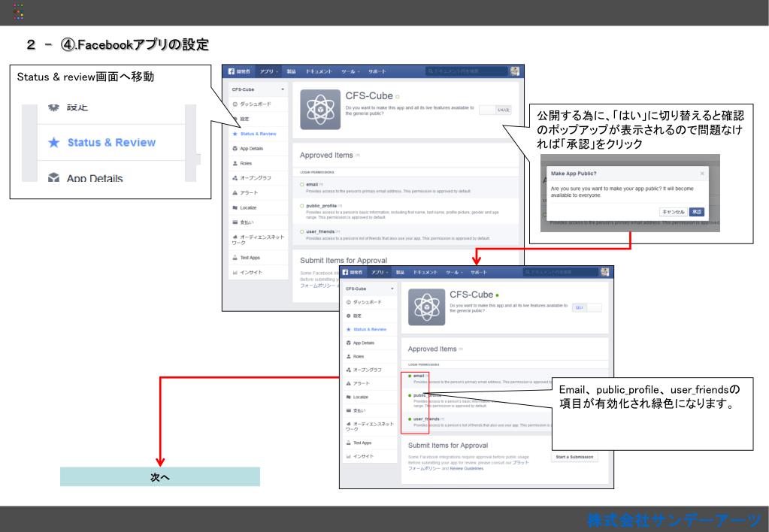Screen dimensions: 769x532
Task: Select サポート in upper screenshot navbar
Action: [377, 71]
